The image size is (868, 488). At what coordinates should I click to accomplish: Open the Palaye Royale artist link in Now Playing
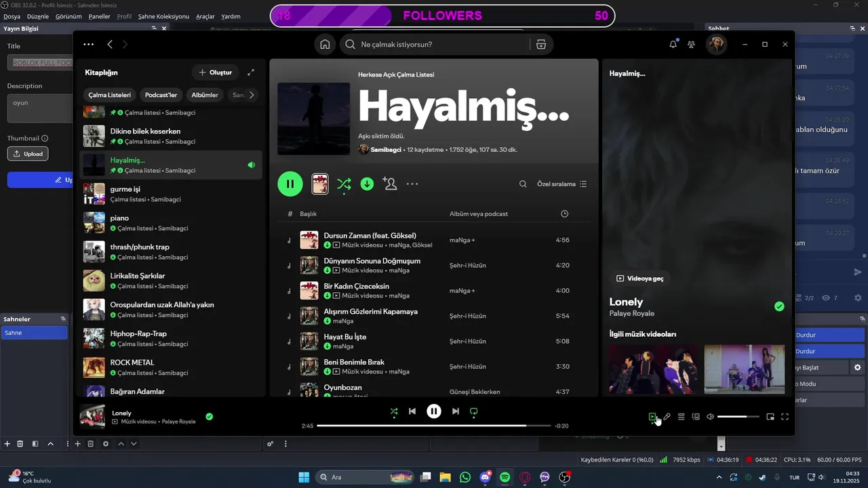tap(632, 314)
